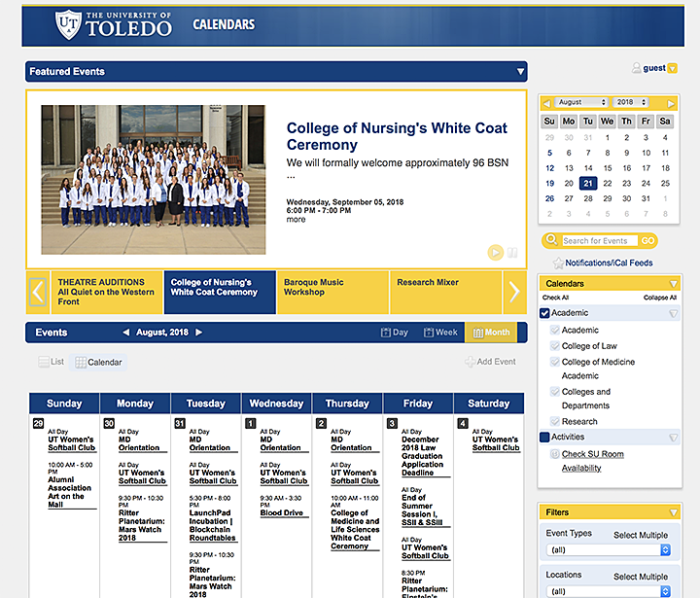Screen dimensions: 700x598
Task: Toggle the Academic group checkbox
Action: point(544,313)
